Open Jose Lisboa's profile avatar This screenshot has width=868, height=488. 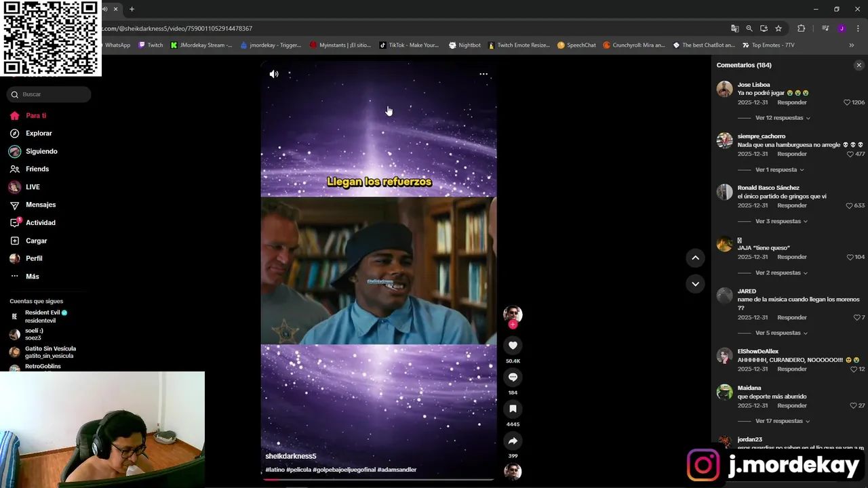point(725,89)
